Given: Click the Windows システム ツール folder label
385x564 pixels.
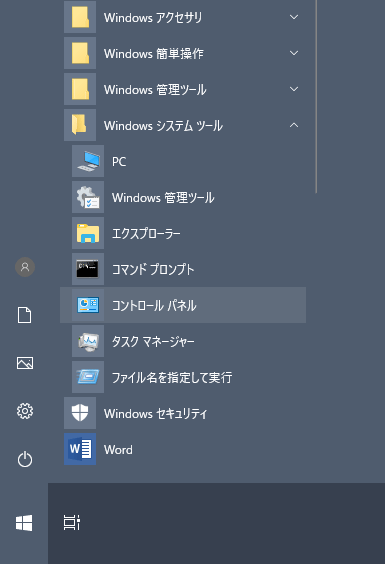Looking at the screenshot, I should tap(163, 126).
